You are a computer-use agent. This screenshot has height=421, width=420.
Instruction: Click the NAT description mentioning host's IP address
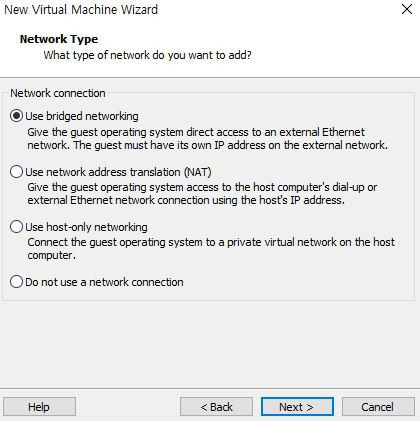202,194
